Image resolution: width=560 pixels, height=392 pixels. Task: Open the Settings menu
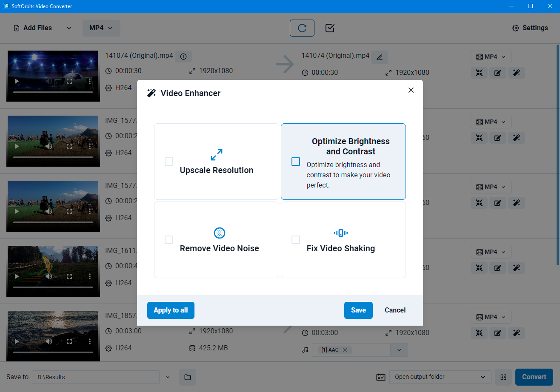pos(530,28)
